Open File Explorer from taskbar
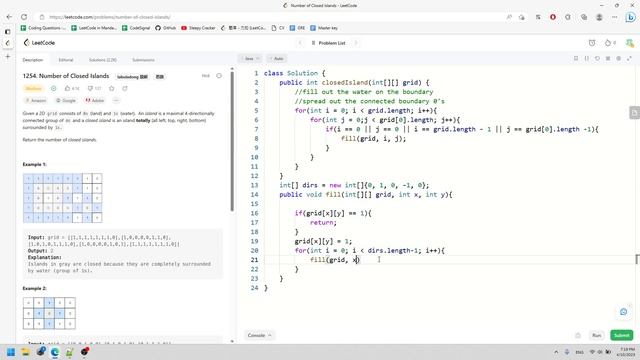Image resolution: width=640 pixels, height=360 pixels. (25, 352)
